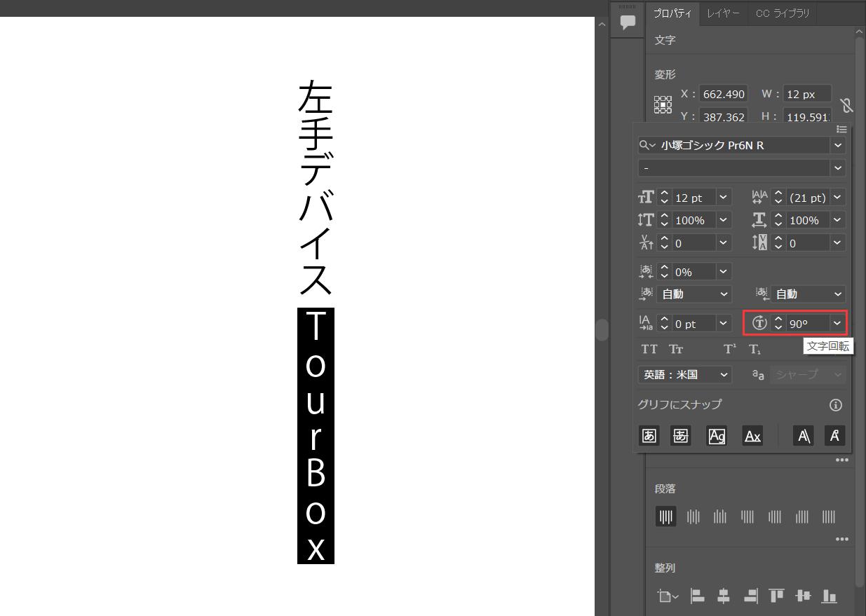Click the 文字回転 character rotation icon
Image resolution: width=866 pixels, height=616 pixels.
click(x=759, y=323)
